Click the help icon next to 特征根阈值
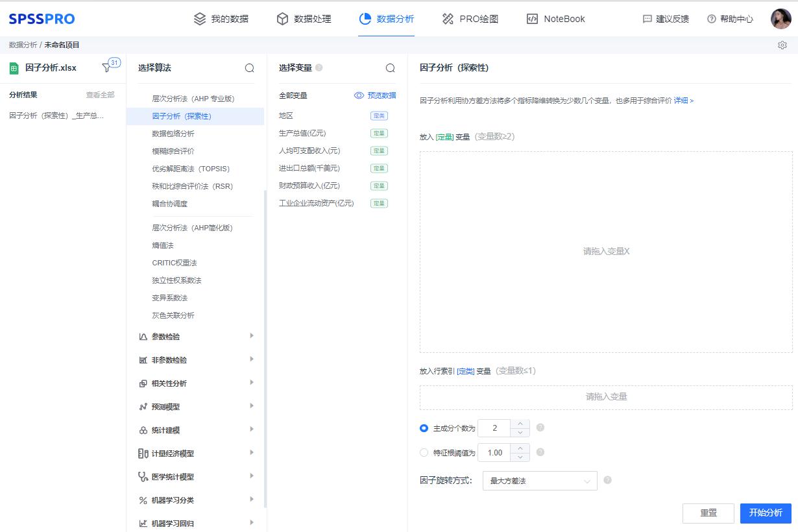798x532 pixels. [x=540, y=452]
